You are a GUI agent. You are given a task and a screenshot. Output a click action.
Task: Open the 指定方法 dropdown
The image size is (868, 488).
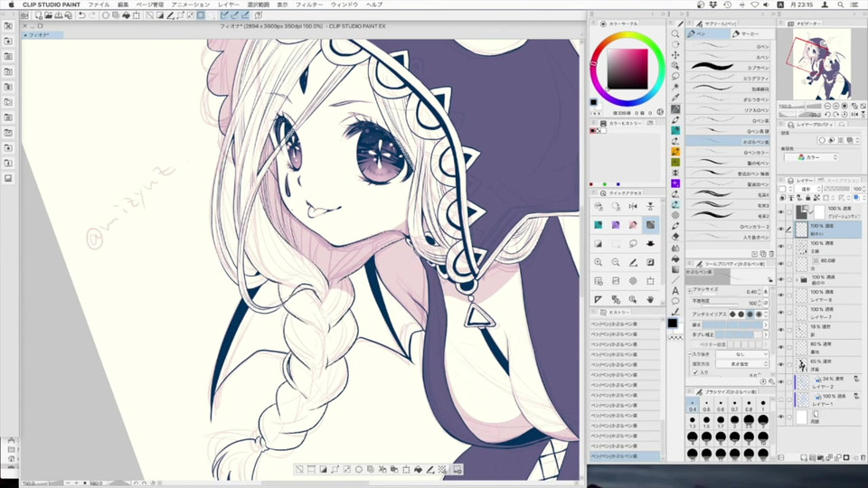pos(741,364)
